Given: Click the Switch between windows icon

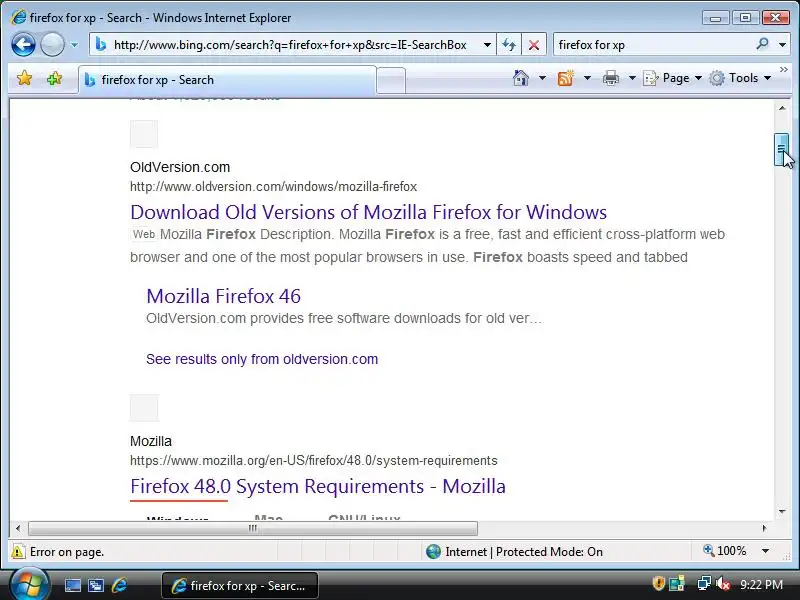Looking at the screenshot, I should click(95, 586).
